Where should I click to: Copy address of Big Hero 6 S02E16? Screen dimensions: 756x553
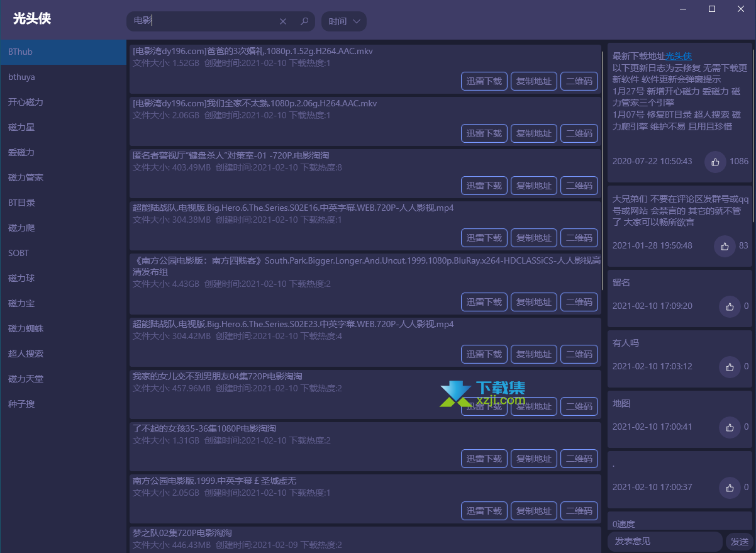click(534, 238)
